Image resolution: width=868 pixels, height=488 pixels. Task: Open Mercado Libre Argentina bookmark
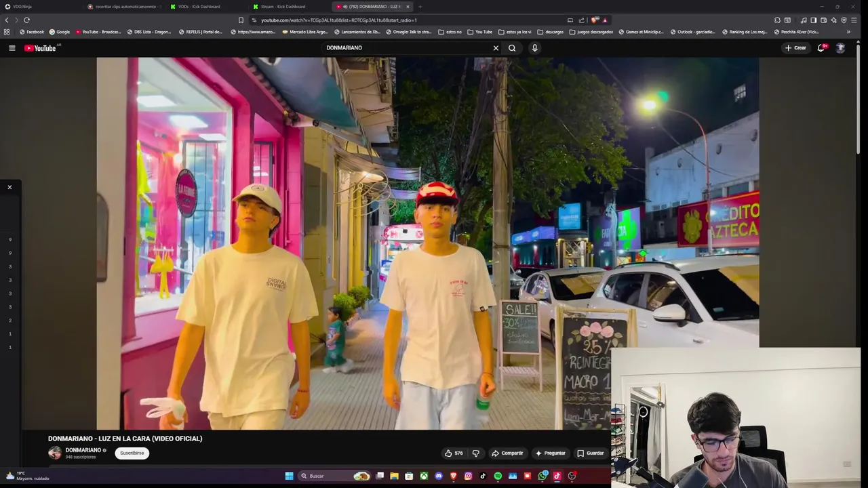[x=305, y=32]
